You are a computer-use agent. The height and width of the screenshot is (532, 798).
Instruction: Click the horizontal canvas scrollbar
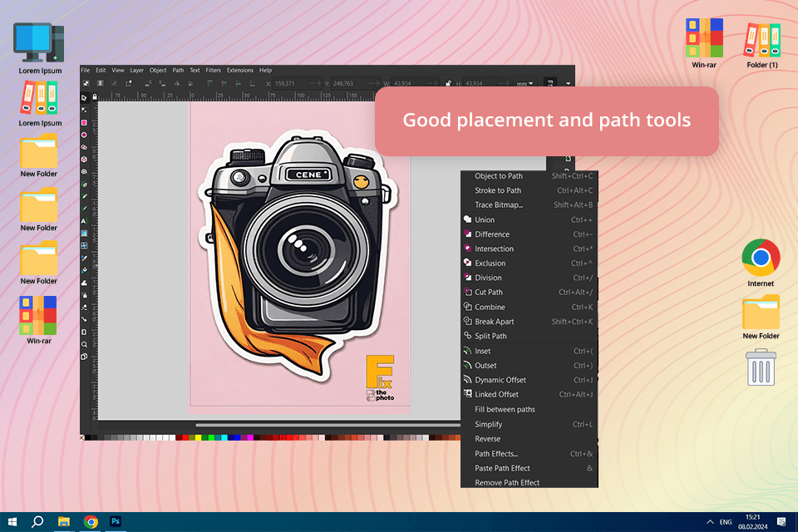click(328, 425)
